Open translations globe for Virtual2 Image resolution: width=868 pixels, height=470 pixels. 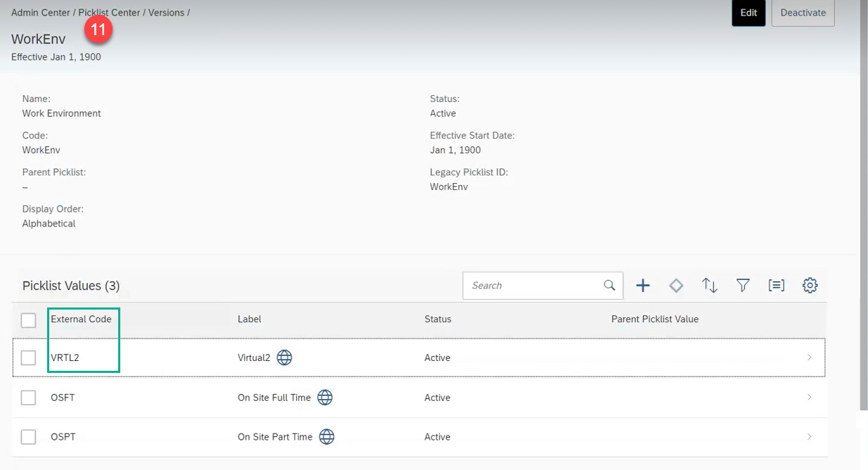coord(284,357)
